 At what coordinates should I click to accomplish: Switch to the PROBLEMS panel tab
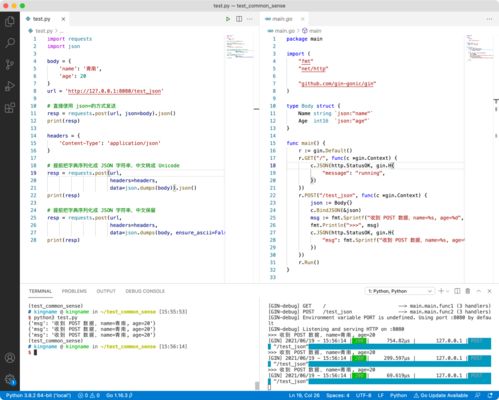click(x=74, y=291)
